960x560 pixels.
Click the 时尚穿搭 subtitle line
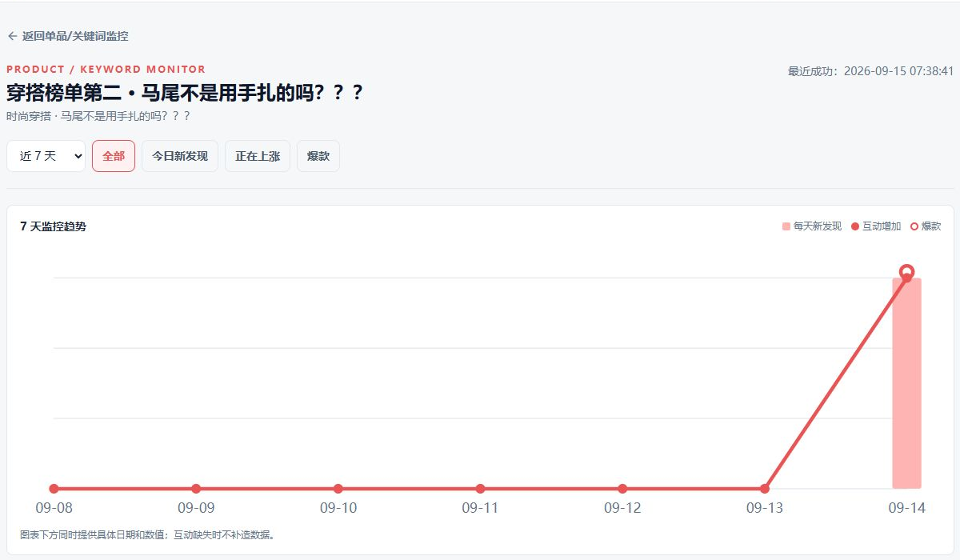point(98,116)
